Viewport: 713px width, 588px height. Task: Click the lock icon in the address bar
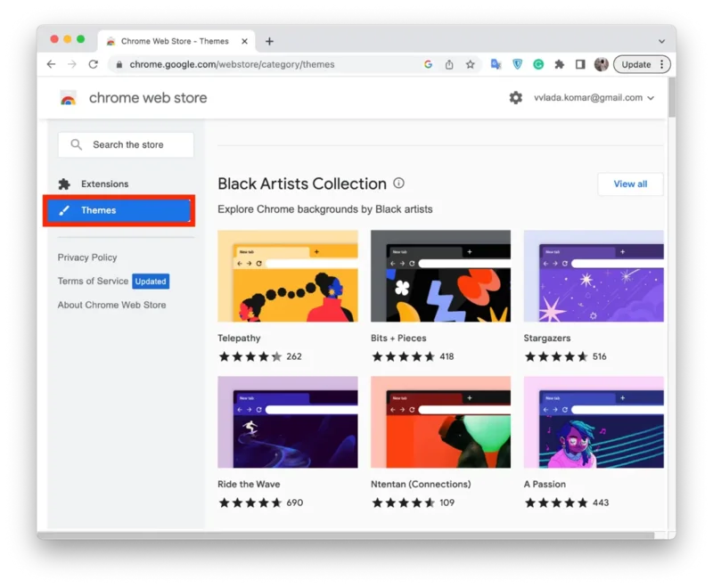pyautogui.click(x=119, y=64)
